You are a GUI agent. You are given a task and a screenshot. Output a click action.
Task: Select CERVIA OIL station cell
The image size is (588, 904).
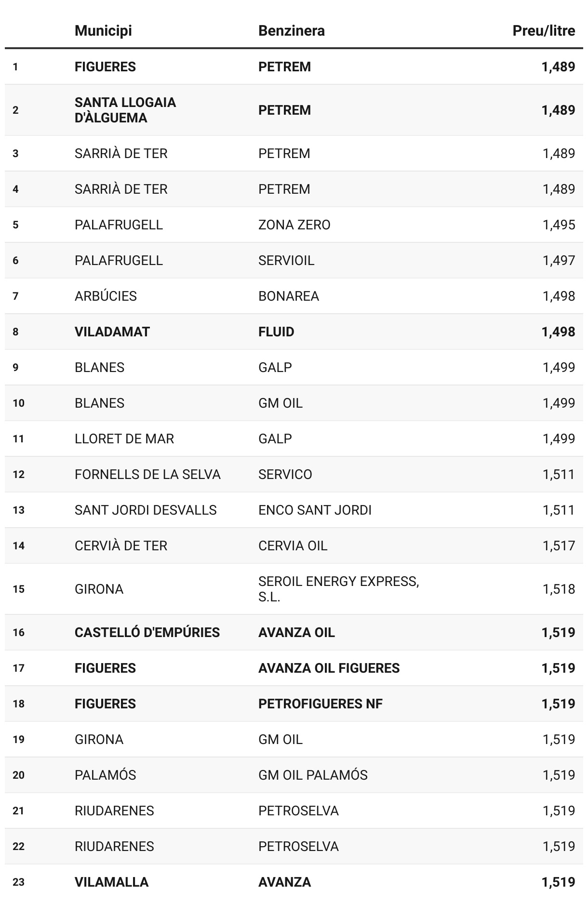click(292, 545)
